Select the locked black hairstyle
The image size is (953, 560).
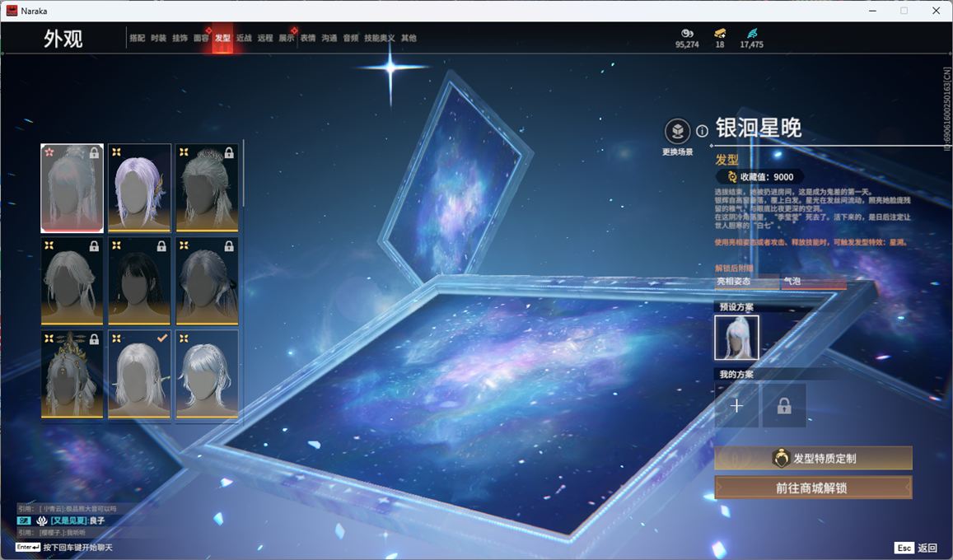point(139,281)
